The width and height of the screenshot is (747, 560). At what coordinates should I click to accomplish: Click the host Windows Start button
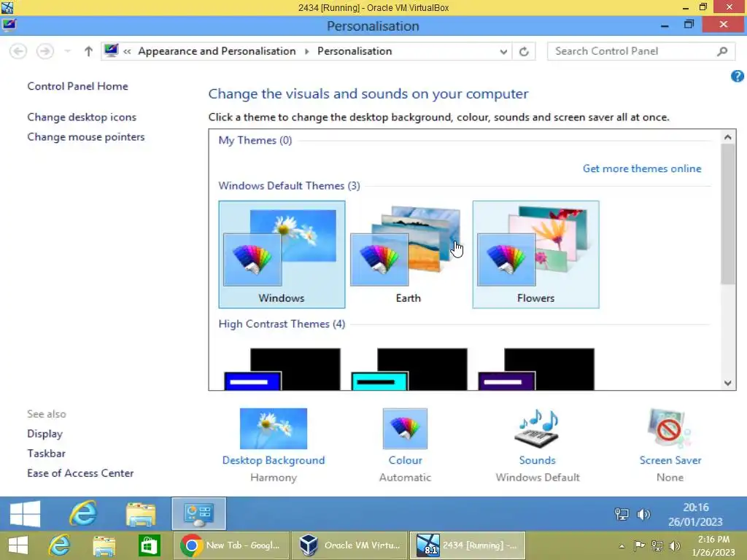click(18, 545)
